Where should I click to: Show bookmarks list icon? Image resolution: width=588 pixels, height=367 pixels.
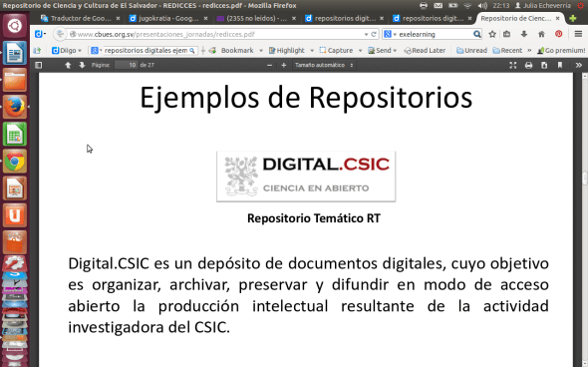point(506,34)
